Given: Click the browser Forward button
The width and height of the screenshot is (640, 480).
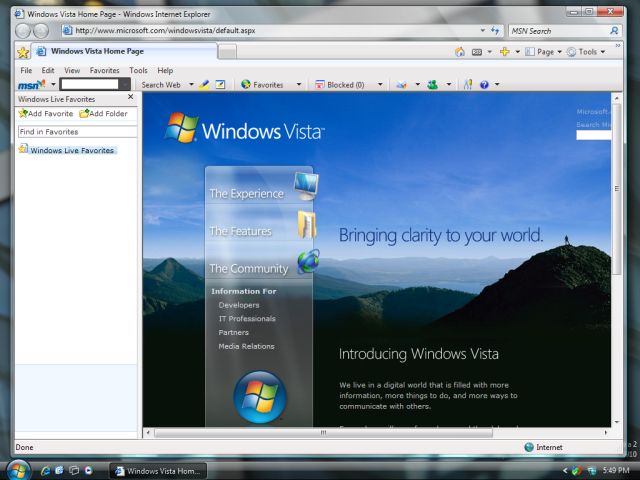Looking at the screenshot, I should tap(41, 31).
